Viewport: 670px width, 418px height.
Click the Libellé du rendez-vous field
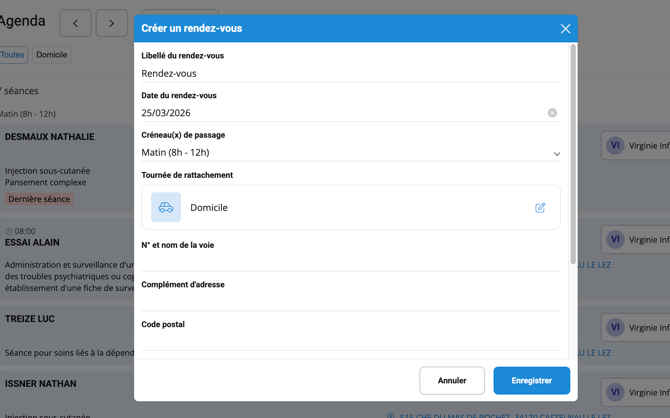pos(350,73)
